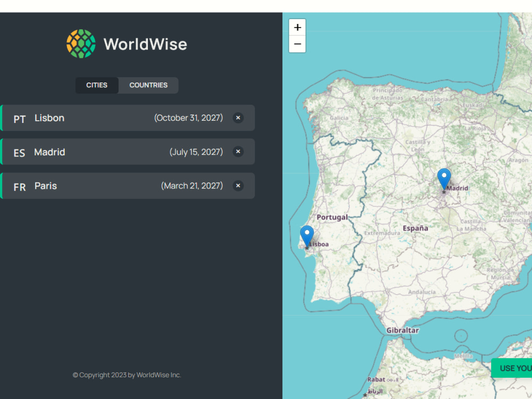Open the Madrid city entry
This screenshot has width=532, height=399.
tap(127, 152)
